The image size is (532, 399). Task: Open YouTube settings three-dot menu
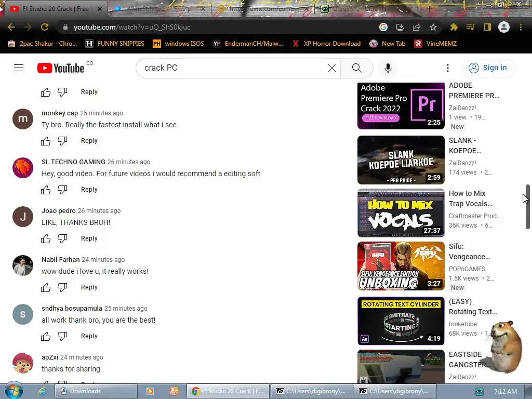(x=448, y=68)
